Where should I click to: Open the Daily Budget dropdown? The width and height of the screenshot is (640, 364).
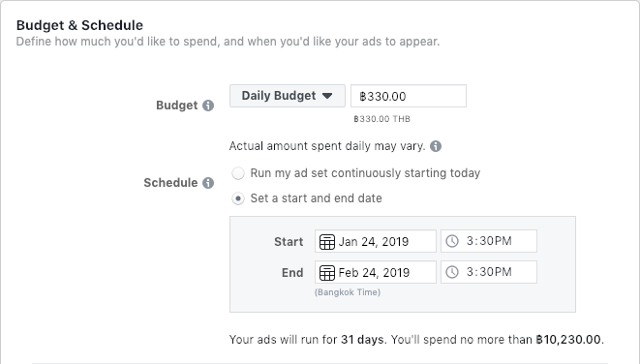[x=288, y=96]
